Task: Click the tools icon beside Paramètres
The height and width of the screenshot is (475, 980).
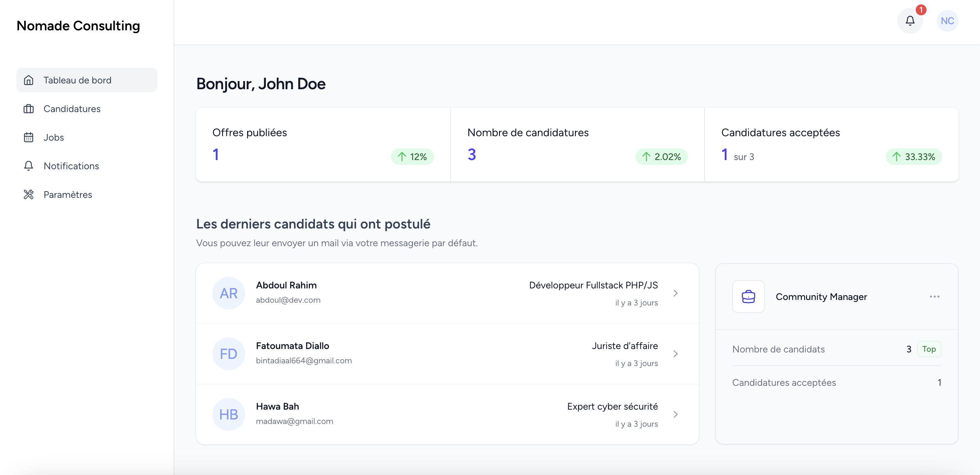Action: (29, 194)
